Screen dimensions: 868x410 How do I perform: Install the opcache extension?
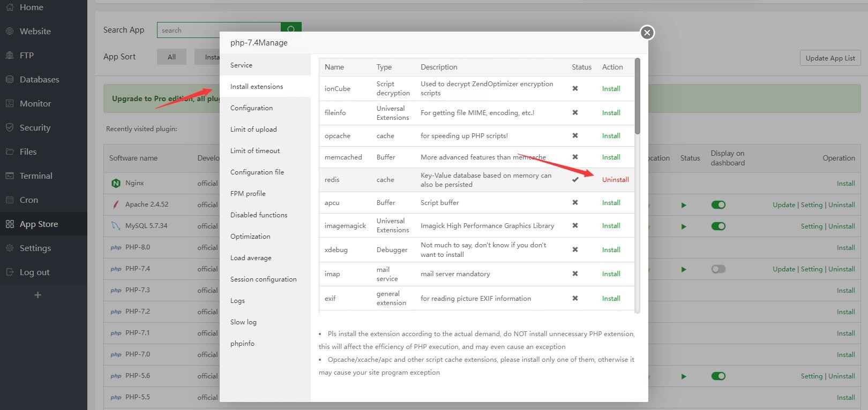click(611, 136)
